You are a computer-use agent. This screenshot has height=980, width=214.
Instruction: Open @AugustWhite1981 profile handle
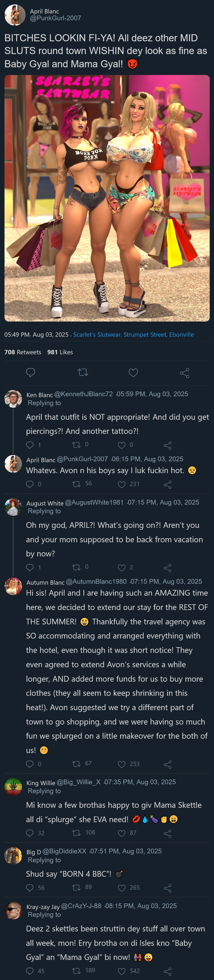(x=94, y=502)
